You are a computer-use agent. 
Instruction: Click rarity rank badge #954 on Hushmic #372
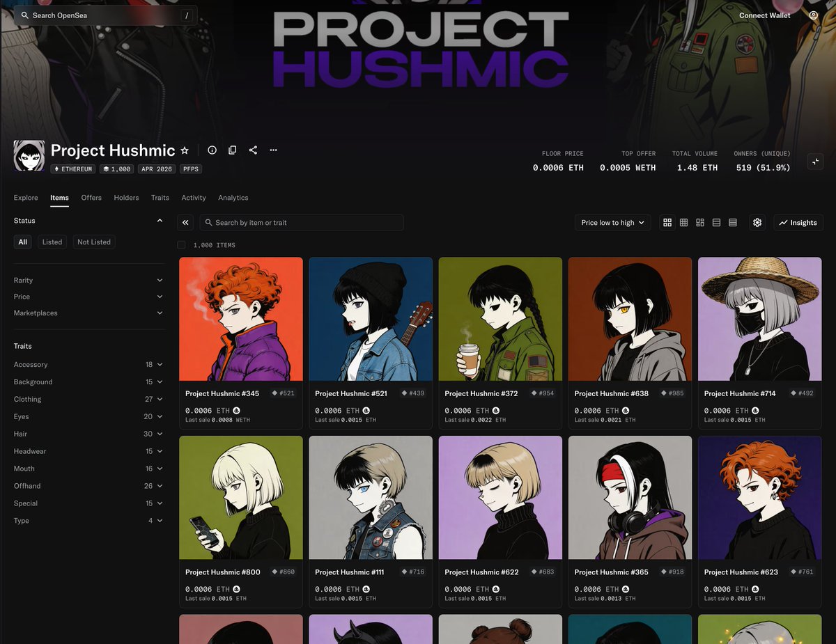tap(543, 393)
